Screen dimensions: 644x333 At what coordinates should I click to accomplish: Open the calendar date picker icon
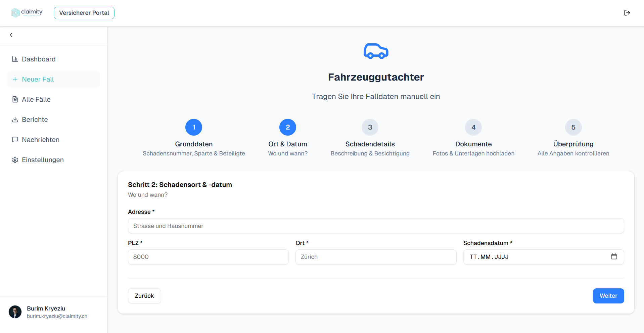point(614,257)
